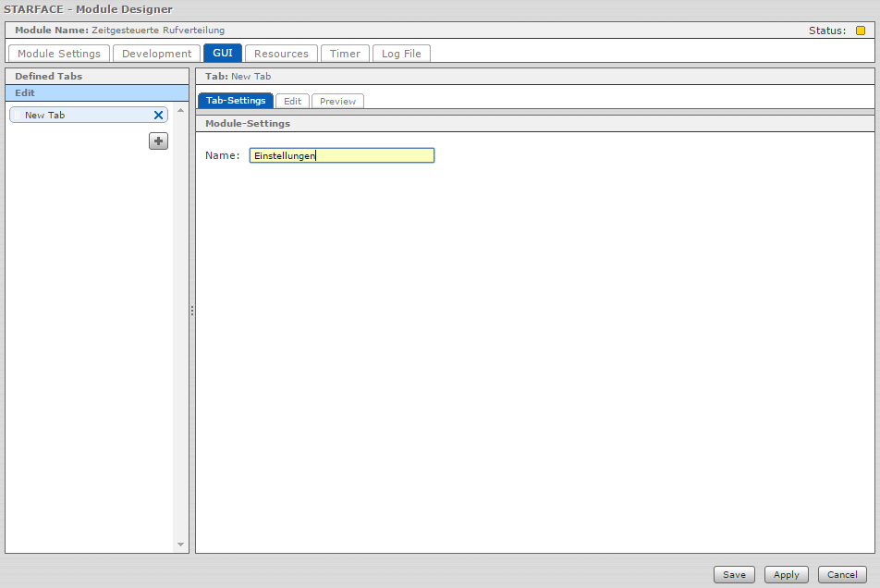Select the GUI tab
The height and width of the screenshot is (588, 880).
(x=223, y=54)
